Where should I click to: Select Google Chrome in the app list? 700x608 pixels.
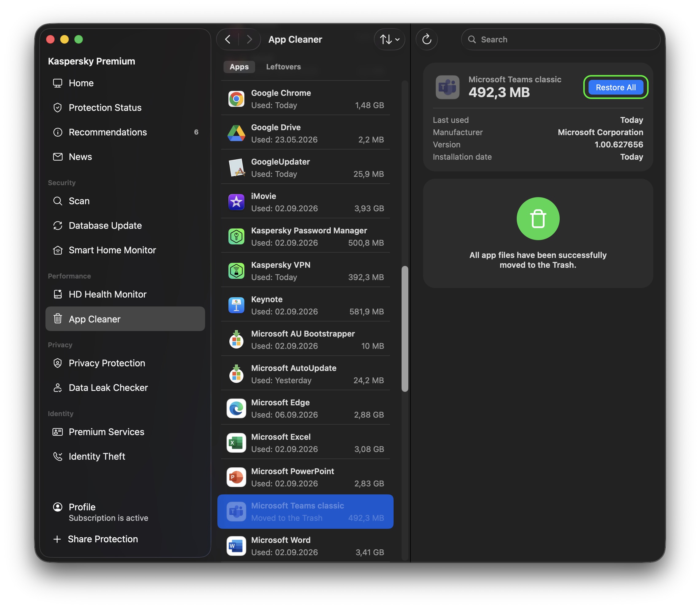pos(305,99)
